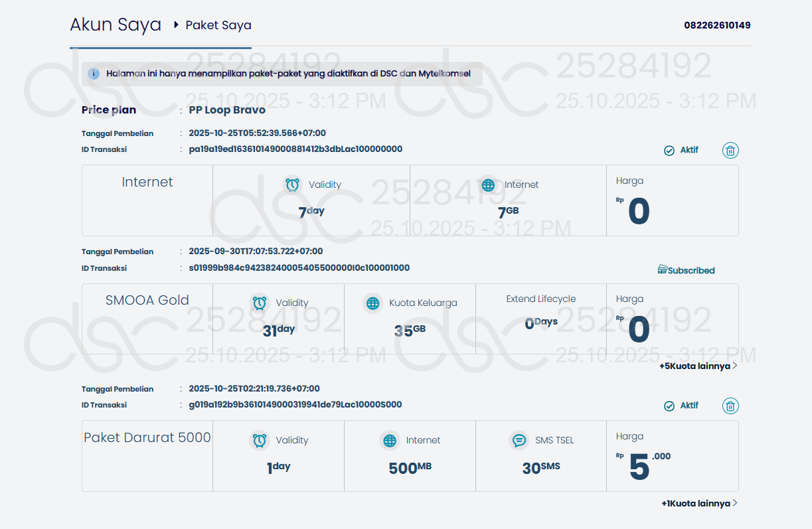812x529 pixels.
Task: Click transaction ID starting with g019a192b9b
Action: [295, 405]
